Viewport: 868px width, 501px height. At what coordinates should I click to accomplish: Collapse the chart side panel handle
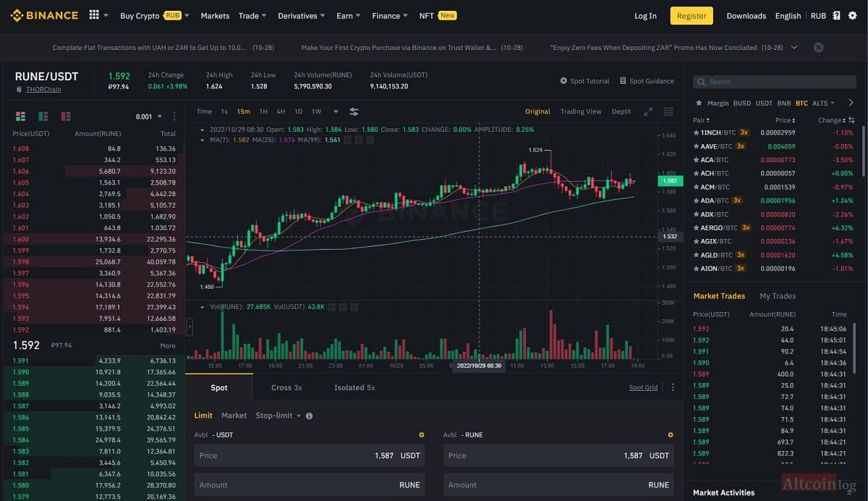[x=190, y=327]
